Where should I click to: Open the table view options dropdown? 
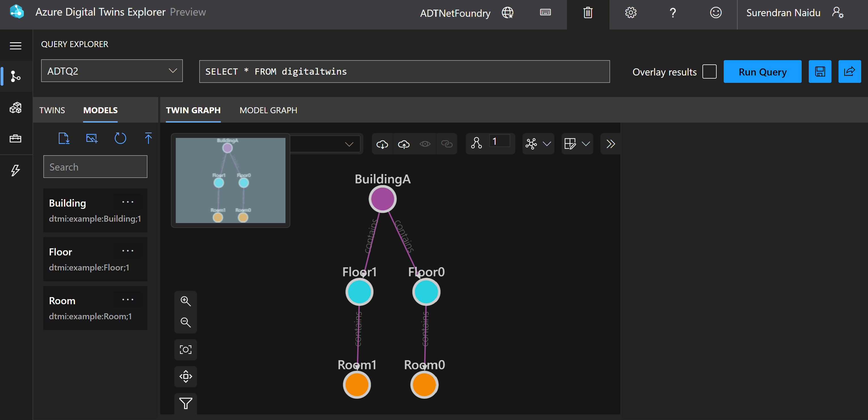(577, 144)
